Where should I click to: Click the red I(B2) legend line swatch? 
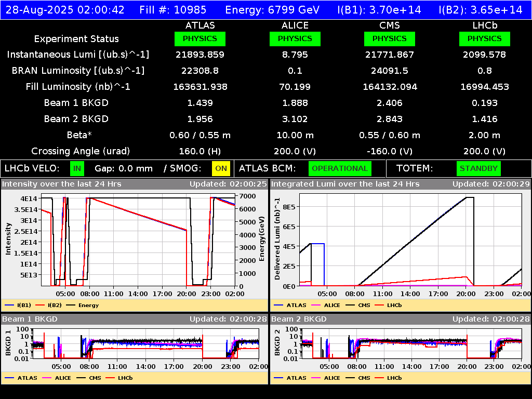point(40,305)
